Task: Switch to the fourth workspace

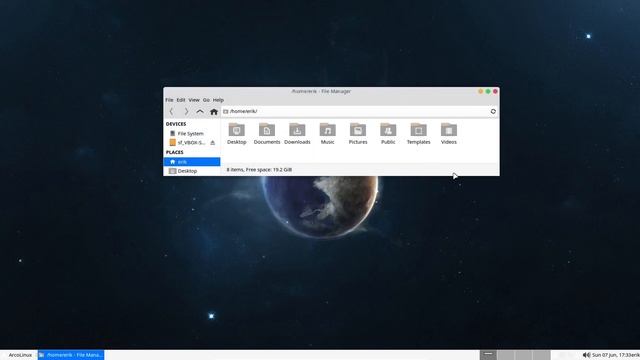Action: (541, 355)
